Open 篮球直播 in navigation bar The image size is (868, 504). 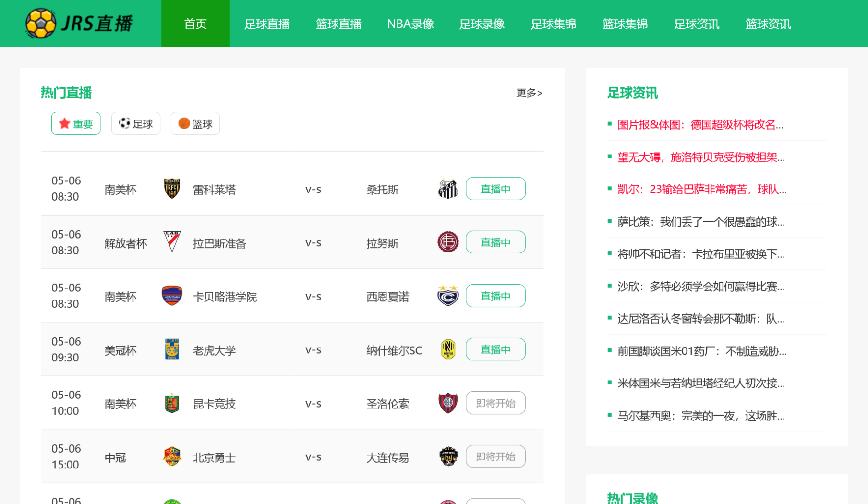tap(338, 24)
